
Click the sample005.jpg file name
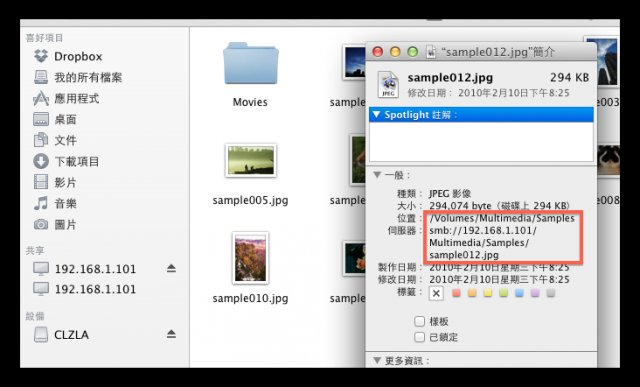pyautogui.click(x=250, y=200)
